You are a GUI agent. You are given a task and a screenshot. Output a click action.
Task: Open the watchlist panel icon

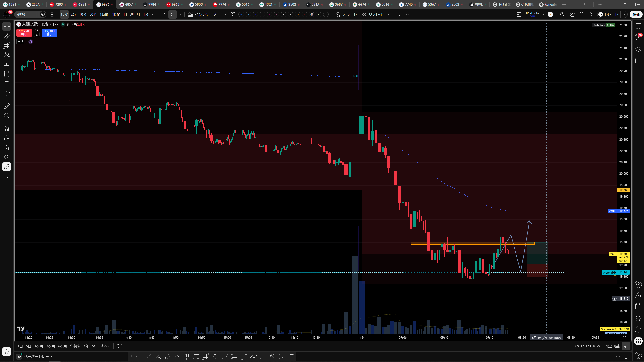(x=638, y=26)
